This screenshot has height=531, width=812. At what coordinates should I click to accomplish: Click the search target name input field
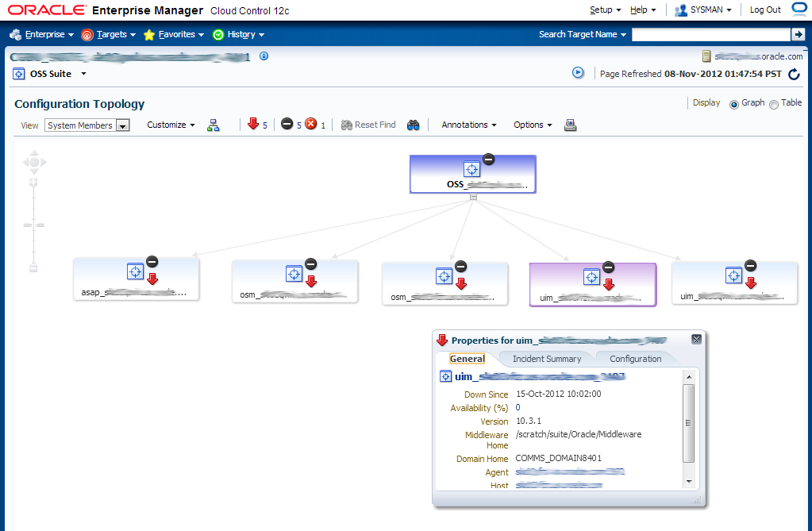(x=711, y=34)
